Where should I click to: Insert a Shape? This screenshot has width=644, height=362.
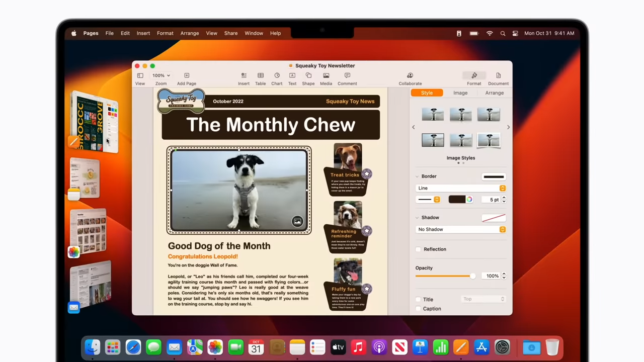308,78
